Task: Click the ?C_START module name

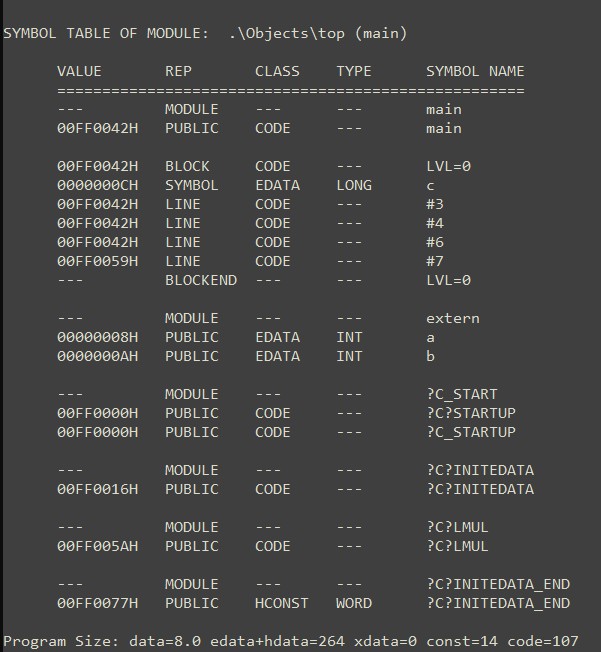Action: (462, 394)
